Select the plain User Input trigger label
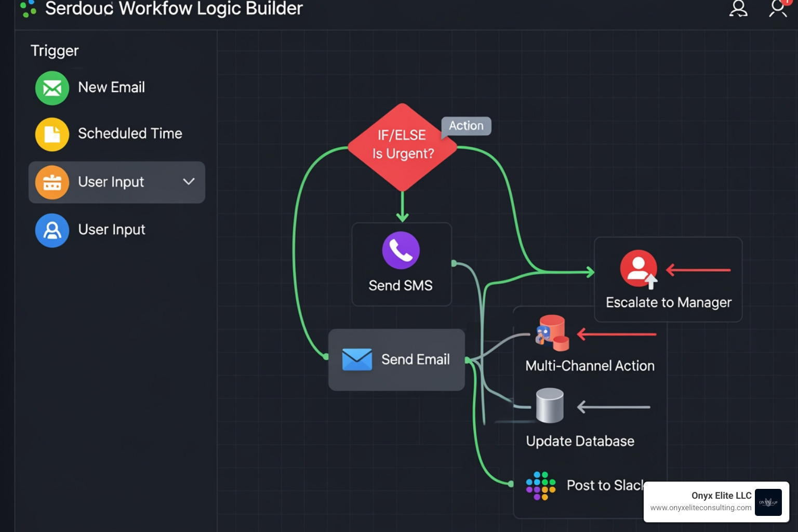The image size is (798, 532). click(x=111, y=230)
